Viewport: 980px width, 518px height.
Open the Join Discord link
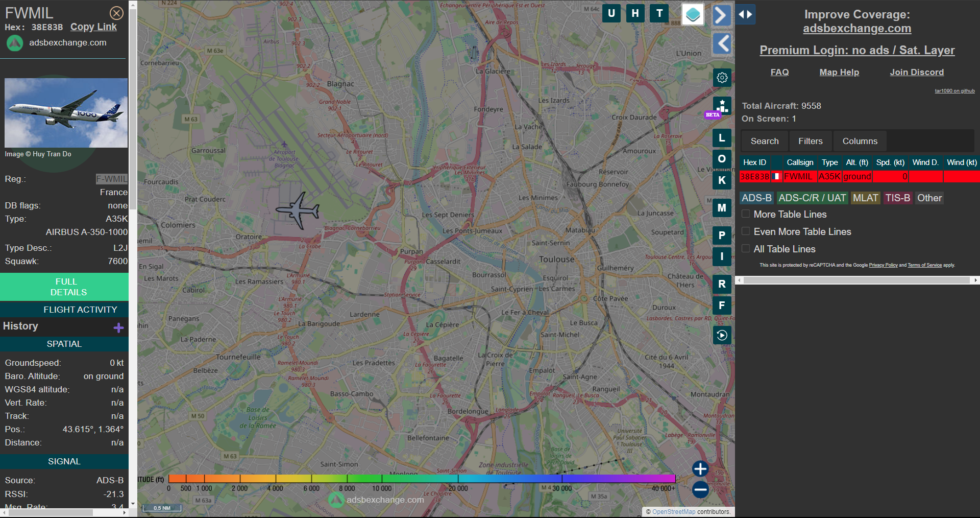pos(917,72)
